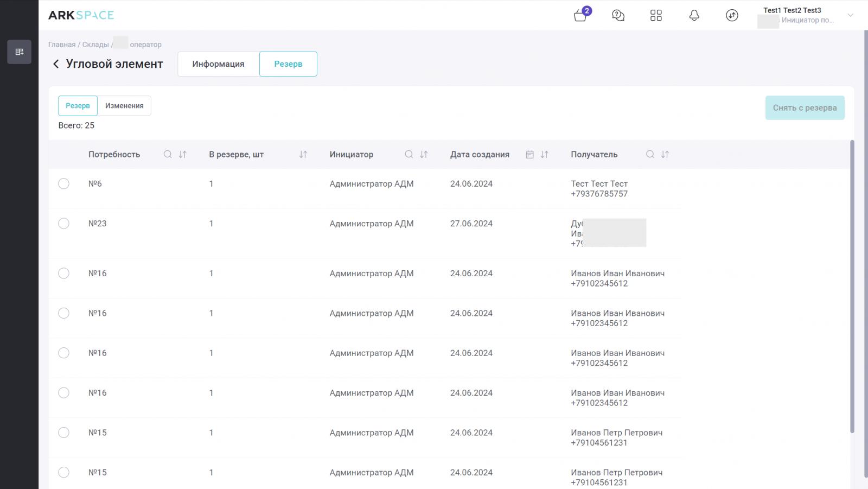This screenshot has height=489, width=868.
Task: Click the Снять с резерва button
Action: click(x=805, y=108)
